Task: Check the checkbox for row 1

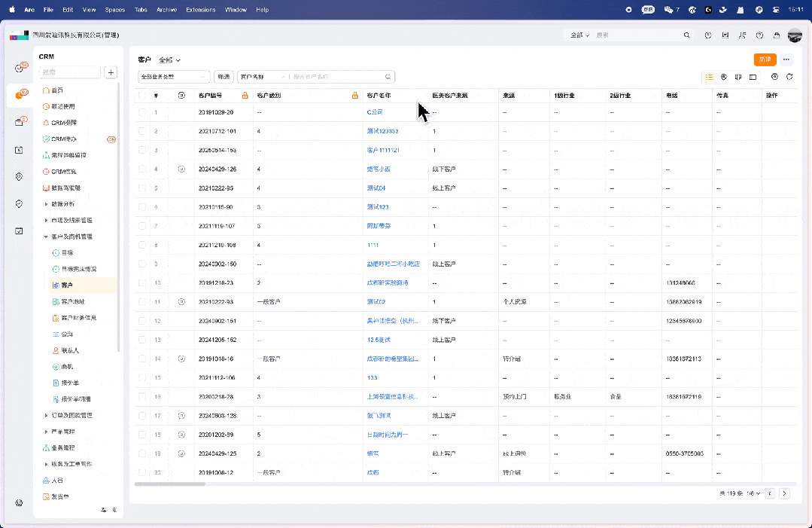Action: (142, 112)
